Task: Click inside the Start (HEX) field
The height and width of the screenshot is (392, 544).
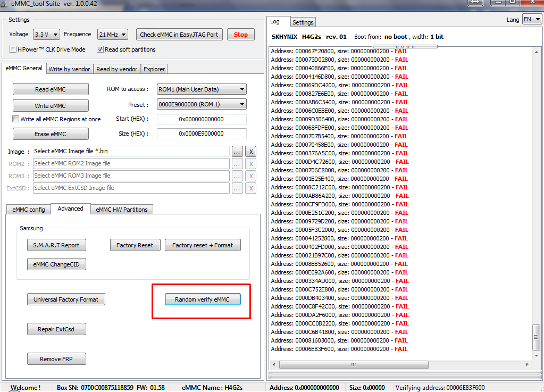Action: click(x=201, y=119)
